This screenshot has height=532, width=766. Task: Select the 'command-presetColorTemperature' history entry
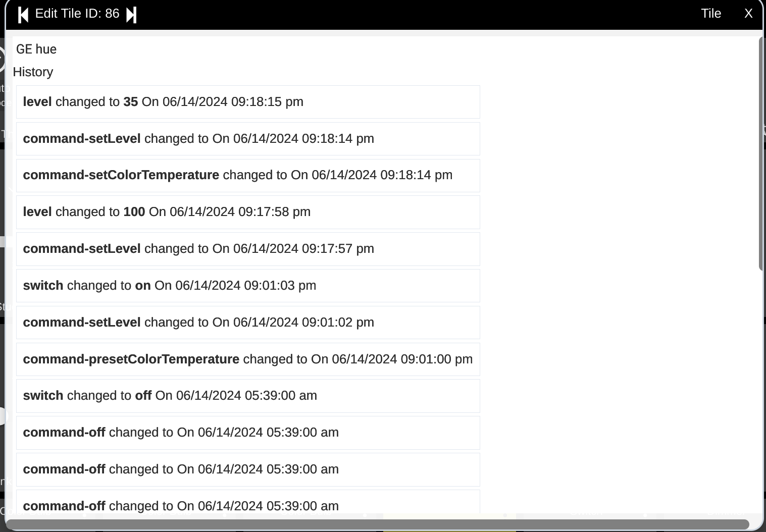(247, 359)
